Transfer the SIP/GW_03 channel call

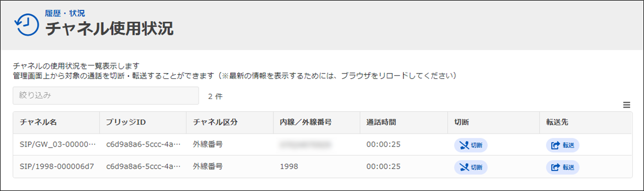[x=563, y=144]
